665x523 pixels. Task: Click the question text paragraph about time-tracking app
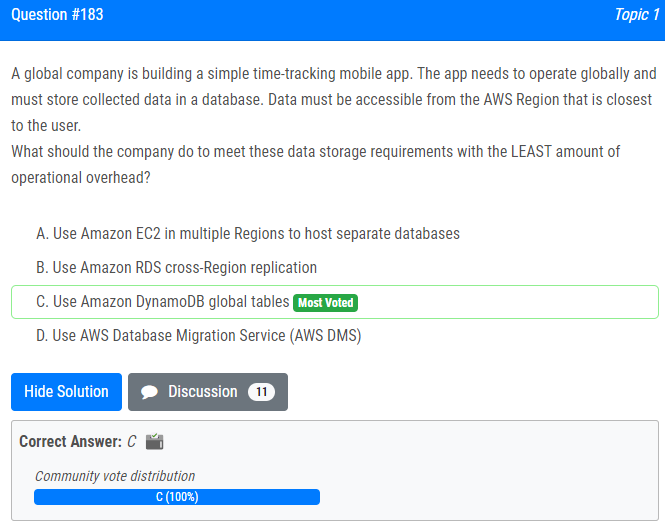point(334,100)
